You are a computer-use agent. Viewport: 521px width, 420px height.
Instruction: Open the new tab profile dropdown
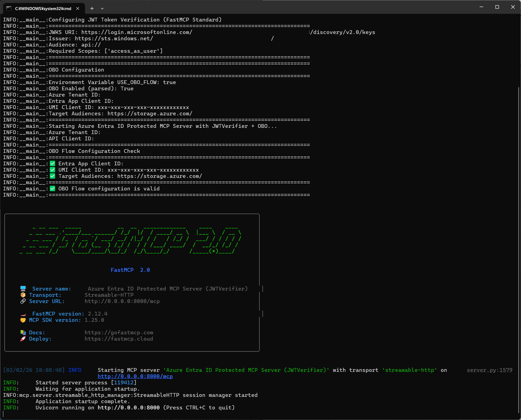[102, 8]
